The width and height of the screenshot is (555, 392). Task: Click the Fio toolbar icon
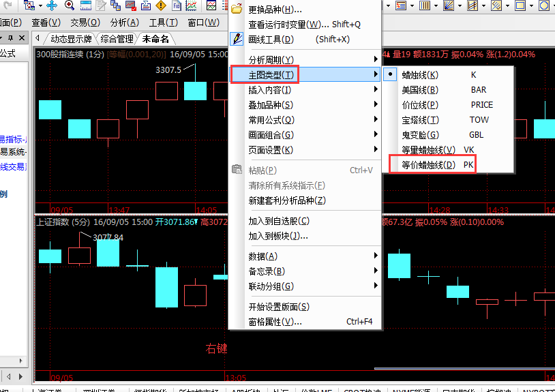(177, 6)
